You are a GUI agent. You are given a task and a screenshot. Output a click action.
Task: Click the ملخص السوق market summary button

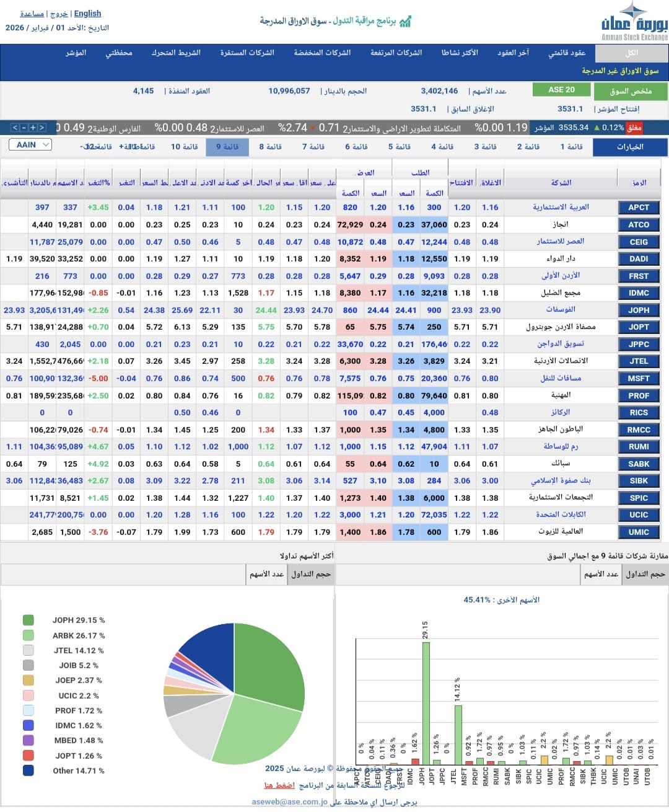coord(630,92)
